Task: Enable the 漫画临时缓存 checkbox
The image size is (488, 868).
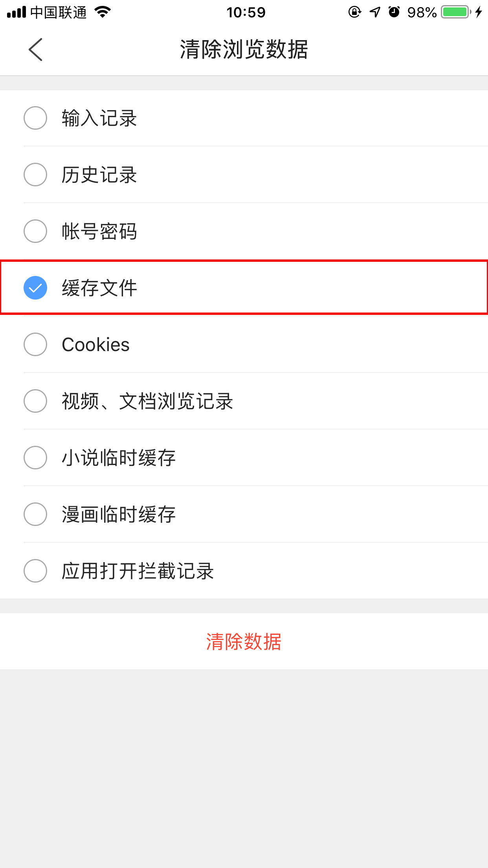Action: click(35, 515)
